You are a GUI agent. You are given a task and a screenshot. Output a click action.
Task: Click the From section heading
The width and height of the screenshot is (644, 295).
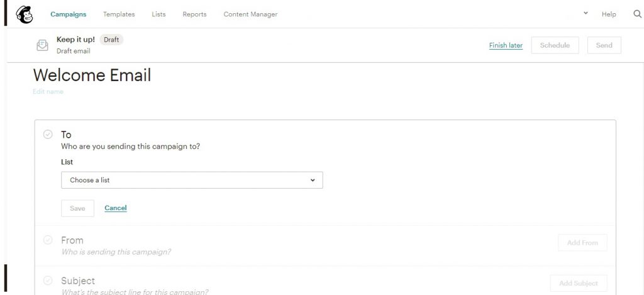click(72, 240)
